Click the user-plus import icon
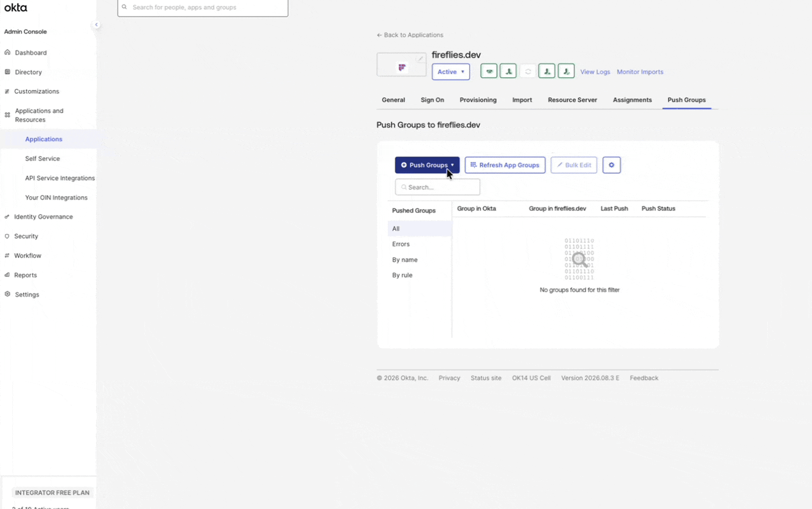812x509 pixels. pyautogui.click(x=547, y=71)
